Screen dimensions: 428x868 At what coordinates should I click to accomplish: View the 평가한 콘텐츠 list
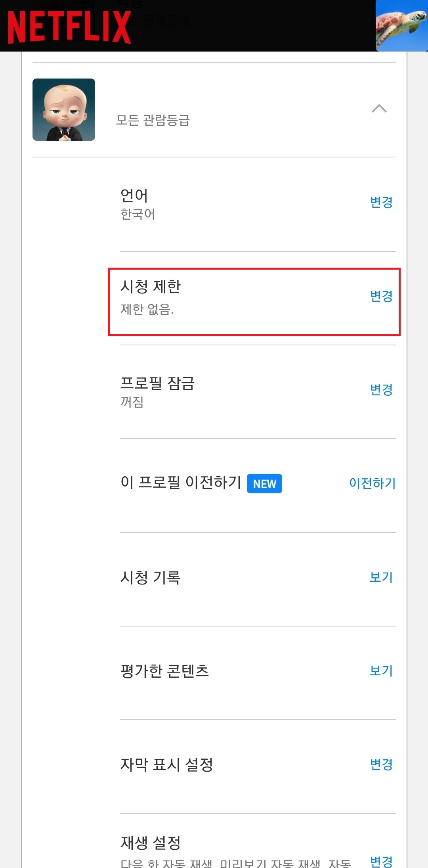(x=381, y=671)
